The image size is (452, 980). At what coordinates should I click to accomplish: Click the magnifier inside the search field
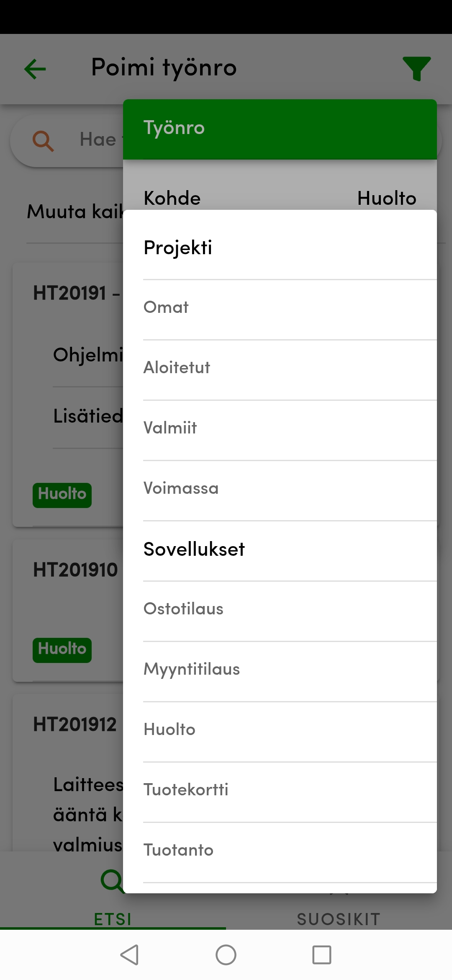tap(42, 139)
